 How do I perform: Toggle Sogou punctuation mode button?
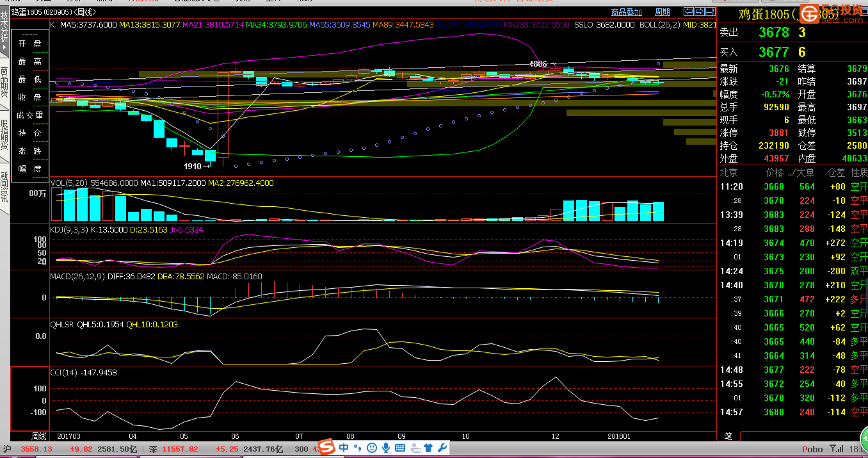(x=358, y=447)
